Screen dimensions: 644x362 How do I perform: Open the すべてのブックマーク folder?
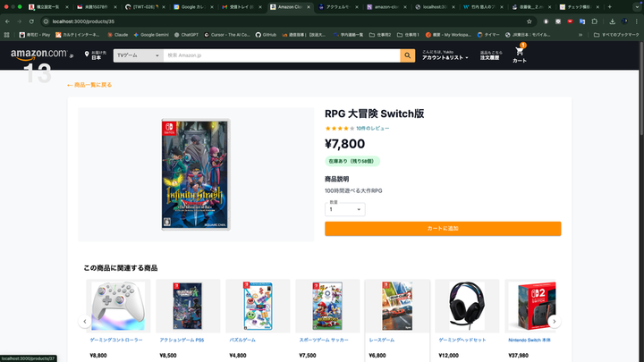(616, 35)
